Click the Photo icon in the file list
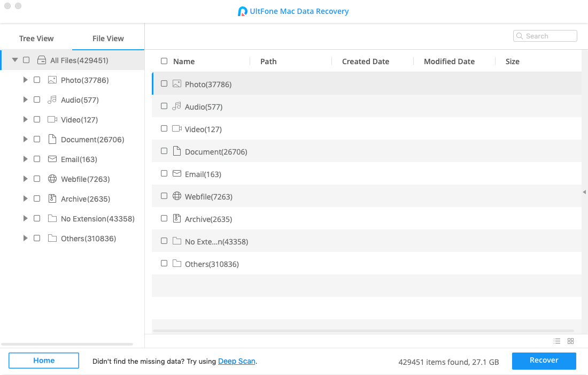Viewport: 588px width, 375px height. pyautogui.click(x=176, y=83)
